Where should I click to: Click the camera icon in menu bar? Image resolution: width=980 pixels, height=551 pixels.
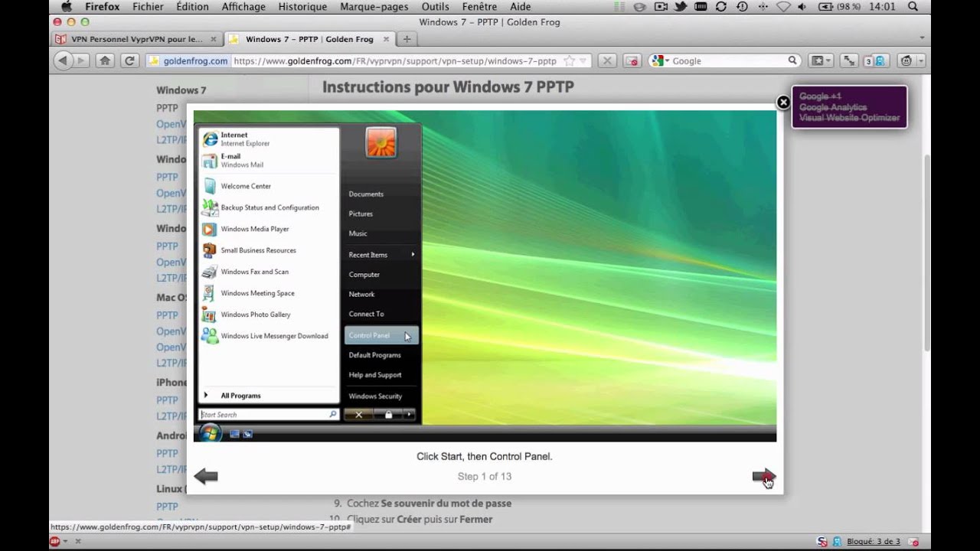660,7
